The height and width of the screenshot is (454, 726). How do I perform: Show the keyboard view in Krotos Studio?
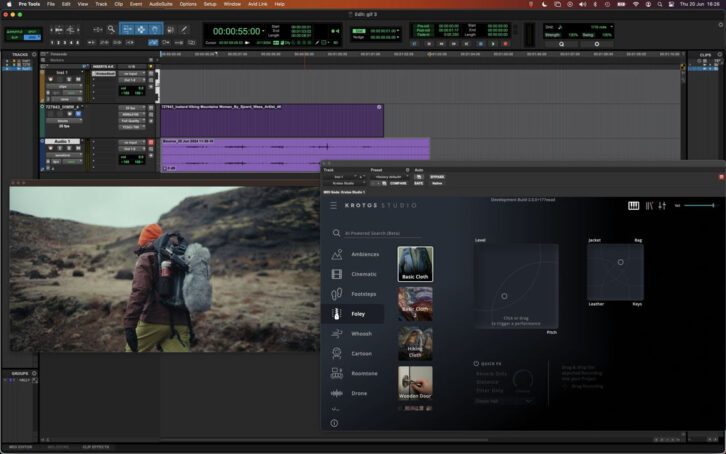click(x=633, y=206)
